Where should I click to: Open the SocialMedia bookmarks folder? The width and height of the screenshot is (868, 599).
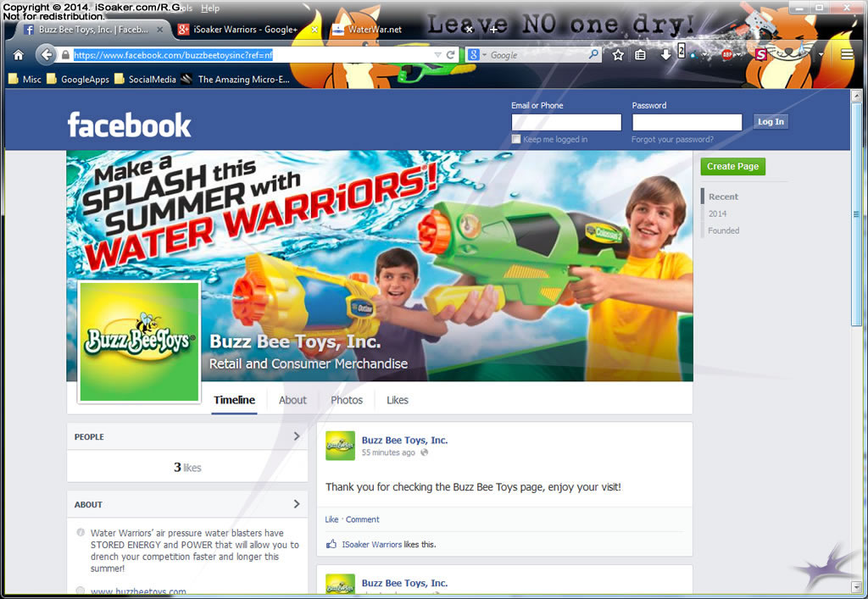[145, 79]
